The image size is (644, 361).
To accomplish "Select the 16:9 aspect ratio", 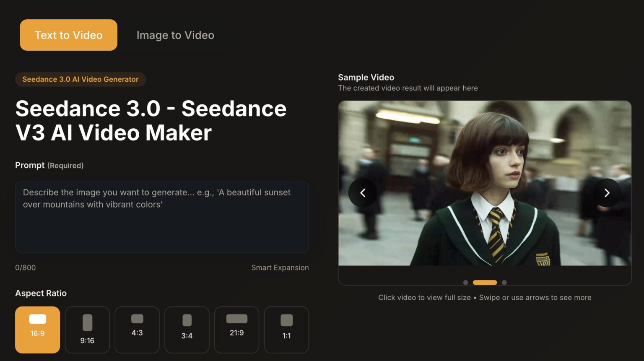I will tap(37, 330).
